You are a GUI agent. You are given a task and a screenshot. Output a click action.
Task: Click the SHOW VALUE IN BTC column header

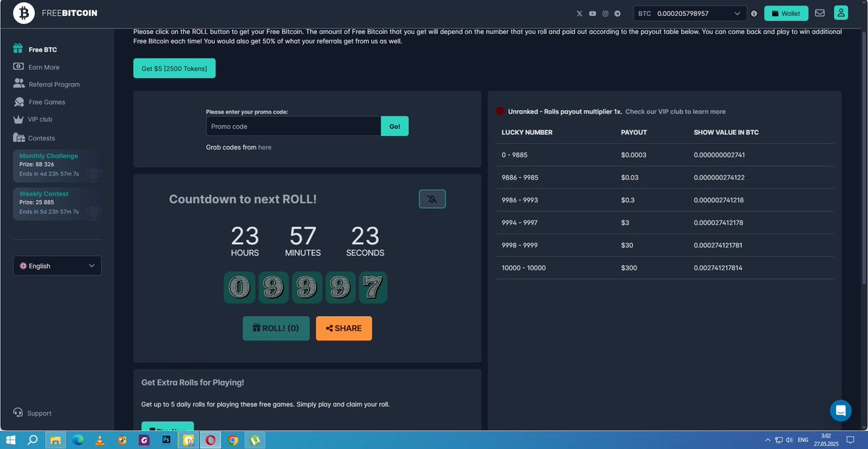coord(726,132)
